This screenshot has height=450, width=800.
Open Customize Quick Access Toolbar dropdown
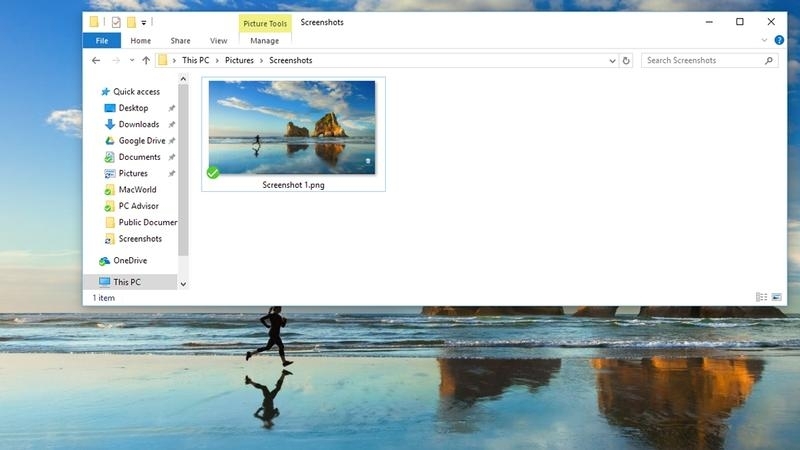pyautogui.click(x=144, y=22)
